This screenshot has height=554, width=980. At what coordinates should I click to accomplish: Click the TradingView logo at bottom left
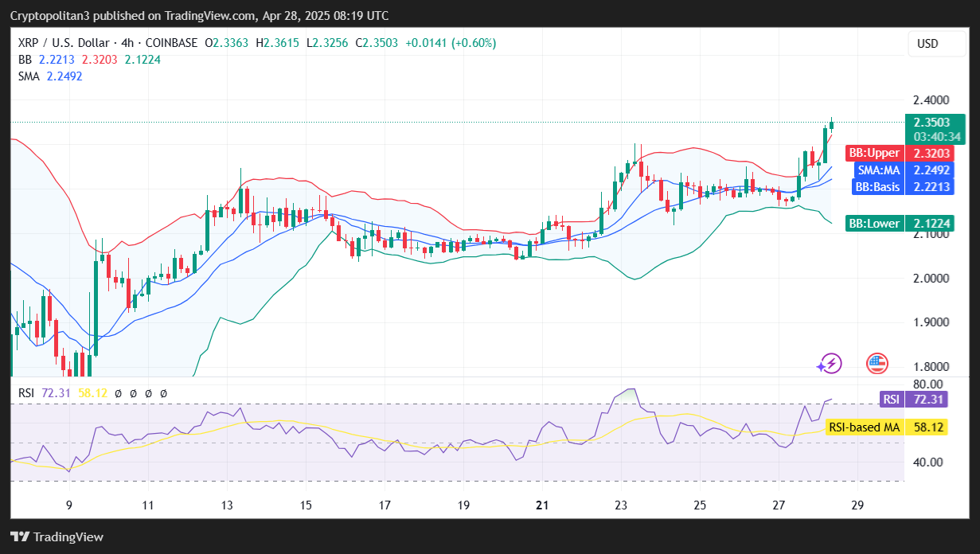[x=57, y=536]
